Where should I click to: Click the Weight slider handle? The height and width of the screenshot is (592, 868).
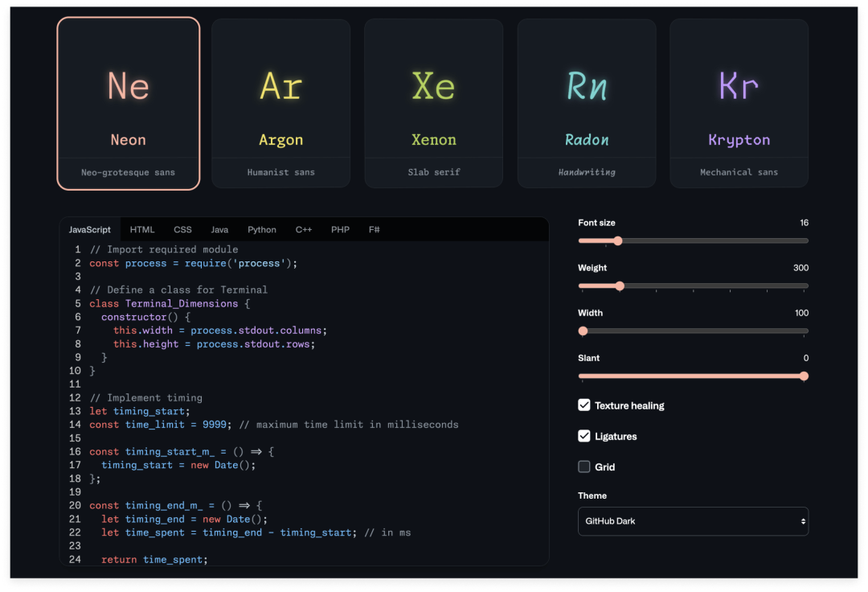click(620, 286)
